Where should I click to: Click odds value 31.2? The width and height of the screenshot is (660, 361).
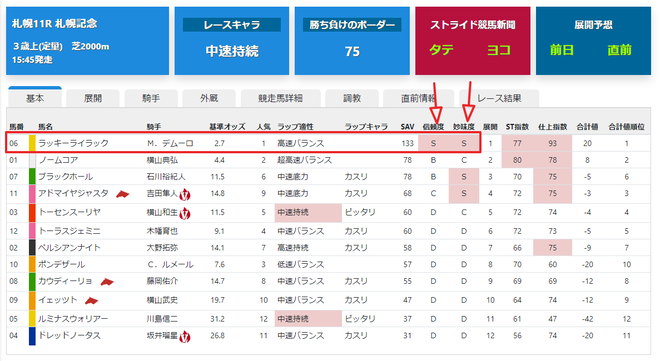point(218,319)
